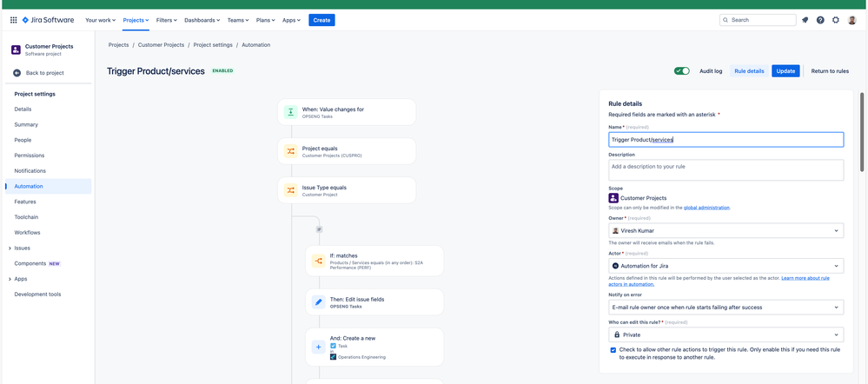Open the user profile avatar
Screen dimensions: 868x384
[x=852, y=20]
